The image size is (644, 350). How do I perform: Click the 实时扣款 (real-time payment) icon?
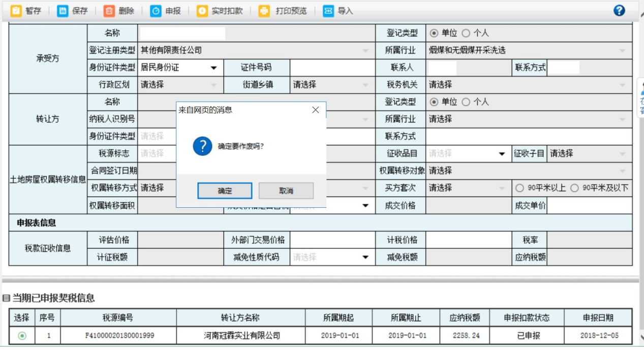pos(202,11)
